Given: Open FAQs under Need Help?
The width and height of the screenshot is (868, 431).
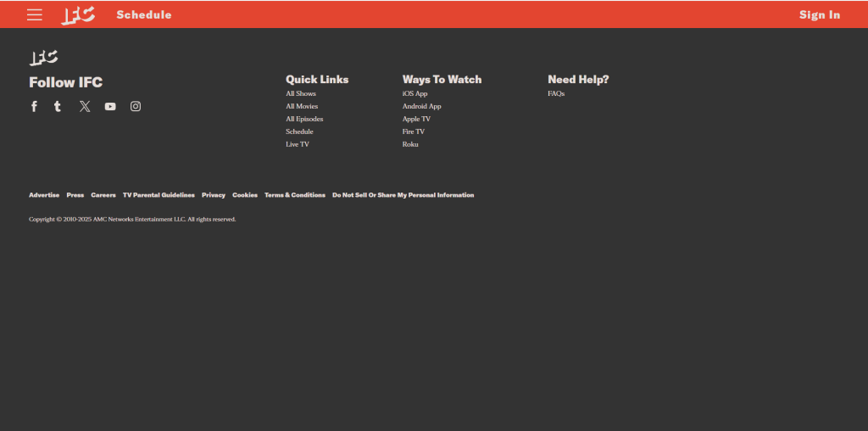Looking at the screenshot, I should 556,93.
